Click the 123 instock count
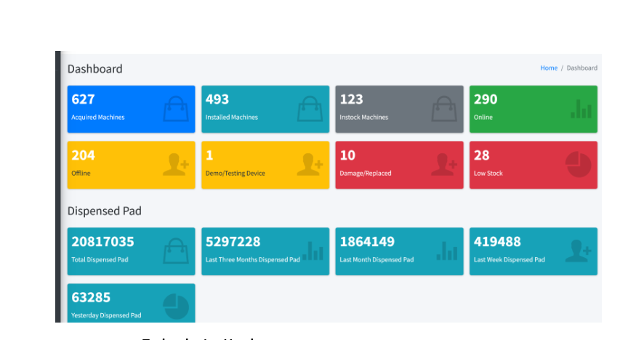The height and width of the screenshot is (340, 644). pyautogui.click(x=352, y=99)
